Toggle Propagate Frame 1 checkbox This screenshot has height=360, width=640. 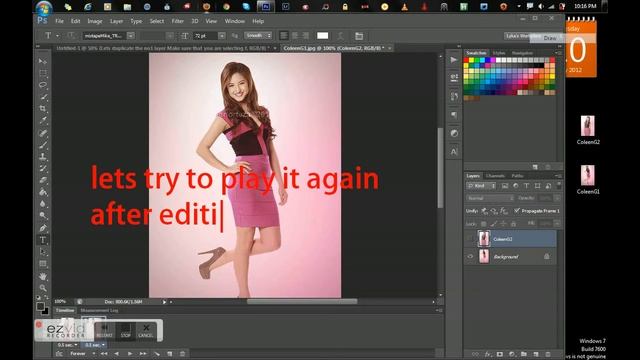(517, 211)
